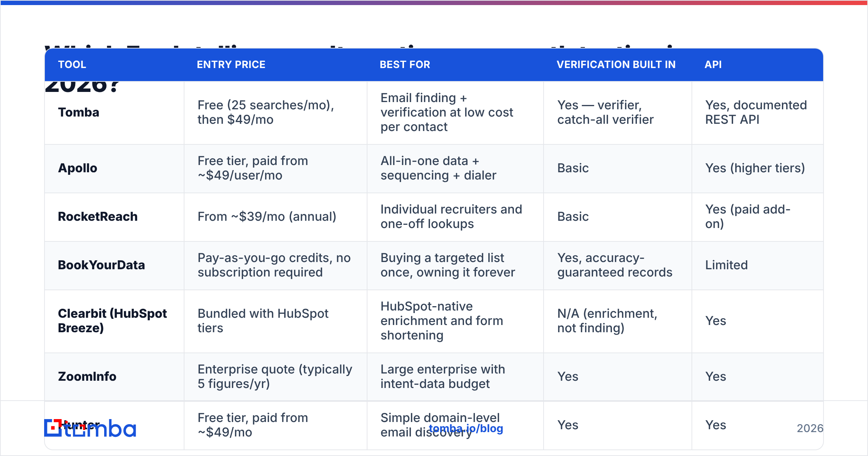Click 'Email finding + verification at low cost' cell
Viewport: 868px width, 456px height.
(x=455, y=113)
